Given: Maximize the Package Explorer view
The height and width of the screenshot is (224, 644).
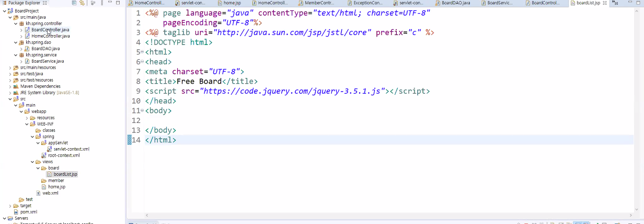Looking at the screenshot, I should click(x=118, y=3).
